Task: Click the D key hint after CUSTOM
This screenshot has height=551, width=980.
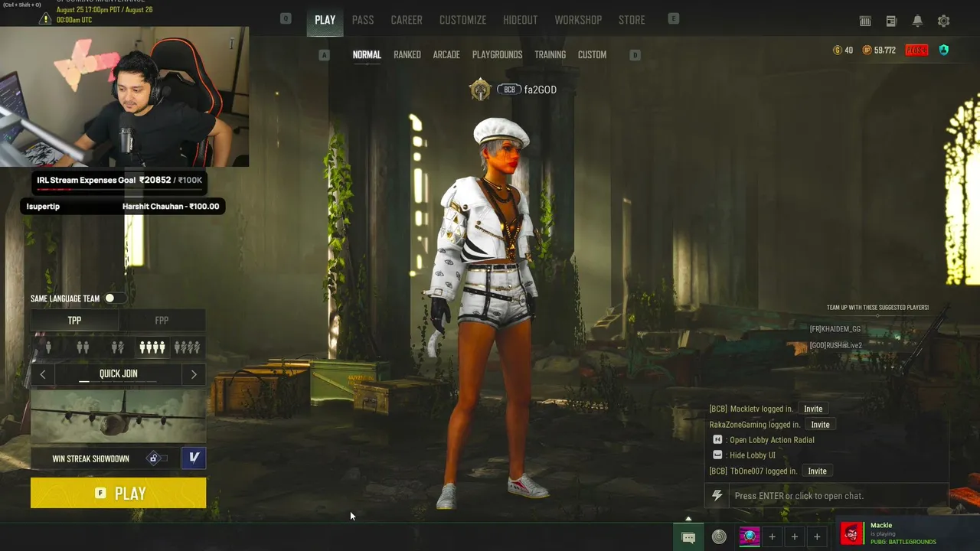Action: (x=635, y=55)
